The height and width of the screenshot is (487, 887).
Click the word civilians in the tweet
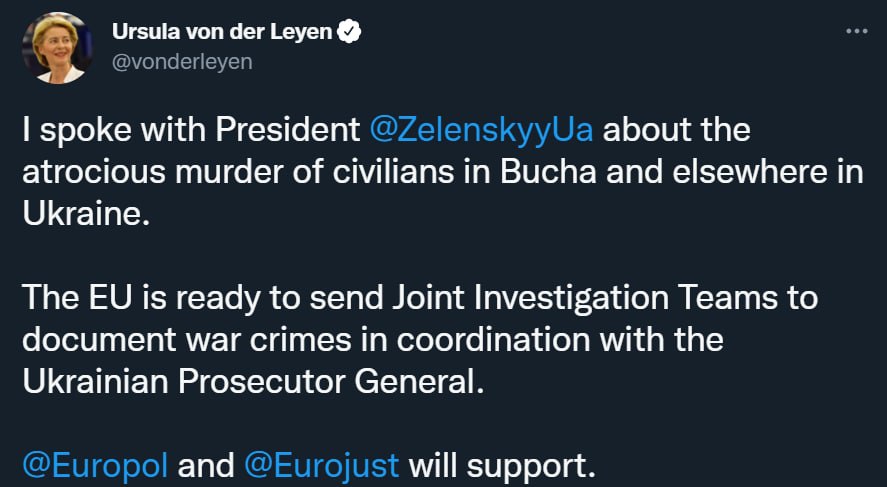click(393, 173)
